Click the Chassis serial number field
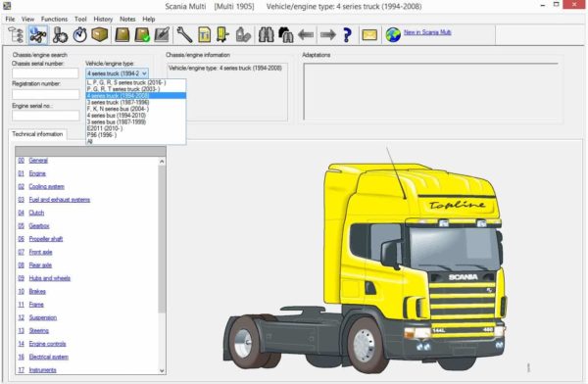Viewport: 588px width, 384px height. point(45,72)
